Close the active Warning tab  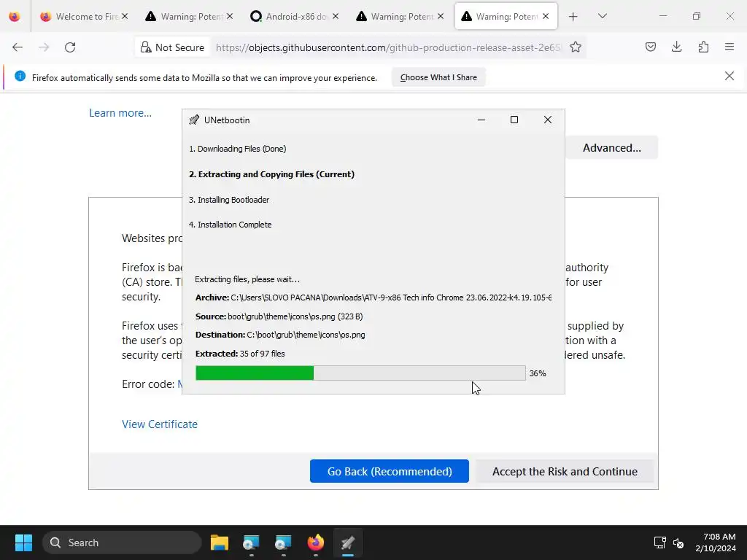(x=546, y=16)
